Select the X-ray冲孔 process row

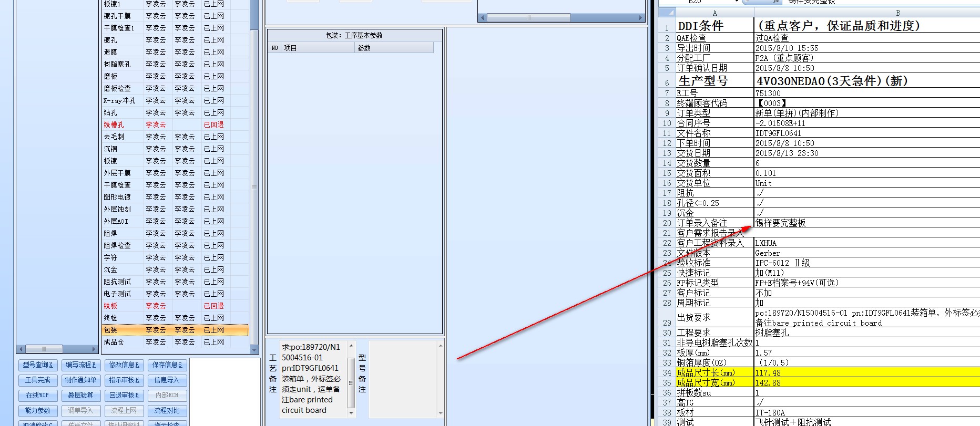coord(175,100)
